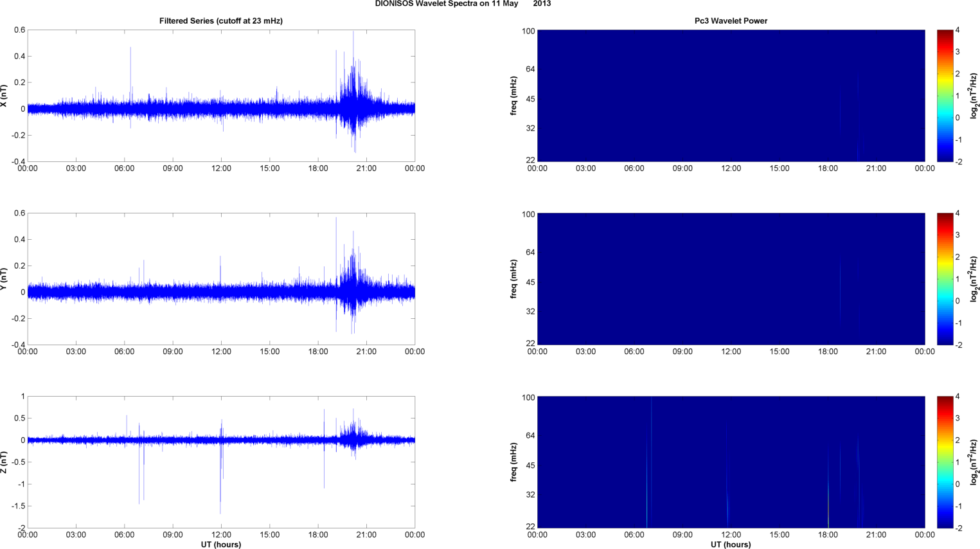Click the log2(nT²/Hz) label of bottom colorbar
Screen dimensions: 980x549
tap(975, 462)
